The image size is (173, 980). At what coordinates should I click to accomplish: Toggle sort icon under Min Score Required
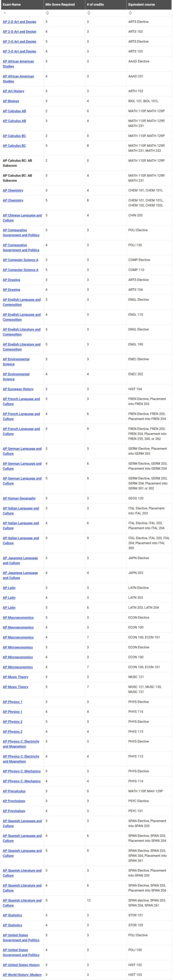click(x=47, y=13)
